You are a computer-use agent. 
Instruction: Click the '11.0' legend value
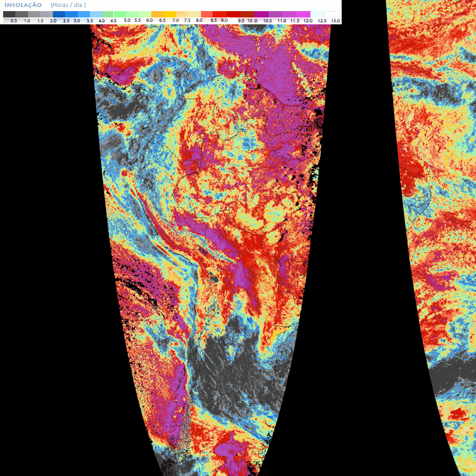[282, 21]
